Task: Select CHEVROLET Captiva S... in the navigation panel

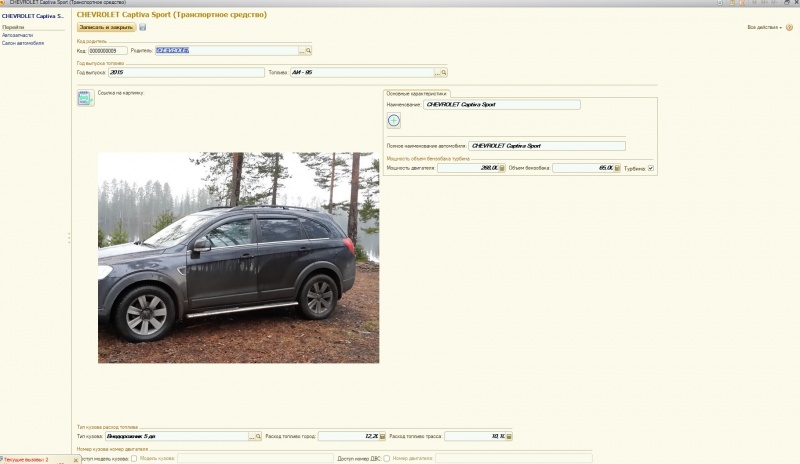Action: click(33, 16)
